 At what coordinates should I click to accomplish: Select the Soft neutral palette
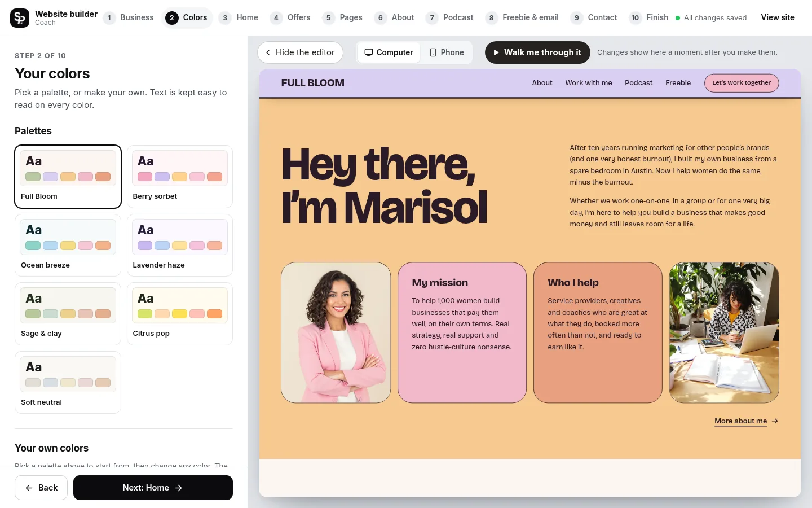[68, 382]
